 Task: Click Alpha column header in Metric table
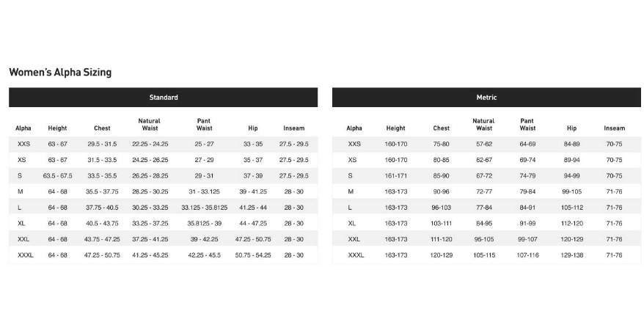354,128
